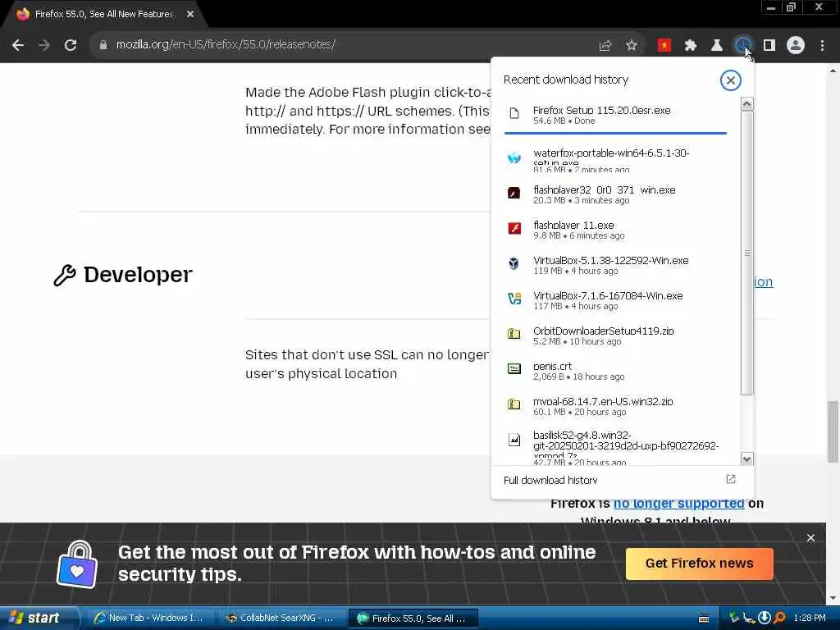Image resolution: width=840 pixels, height=630 pixels.
Task: Click the taskbar clock 1:28 PM
Action: pos(810,619)
